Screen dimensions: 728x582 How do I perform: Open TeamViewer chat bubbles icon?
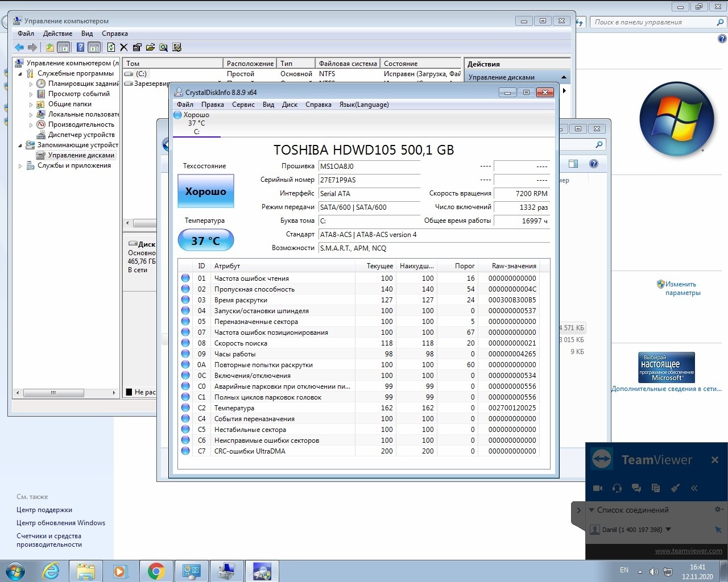636,488
